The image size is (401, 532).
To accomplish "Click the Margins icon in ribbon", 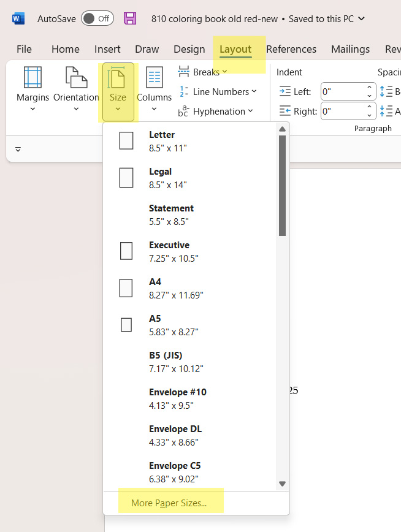I will click(x=32, y=78).
